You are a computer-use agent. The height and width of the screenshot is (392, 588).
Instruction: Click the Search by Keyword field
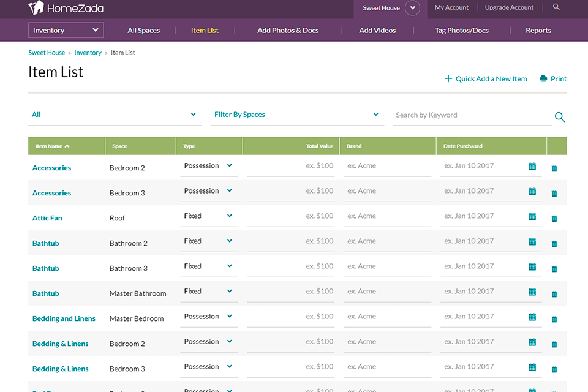(x=472, y=115)
